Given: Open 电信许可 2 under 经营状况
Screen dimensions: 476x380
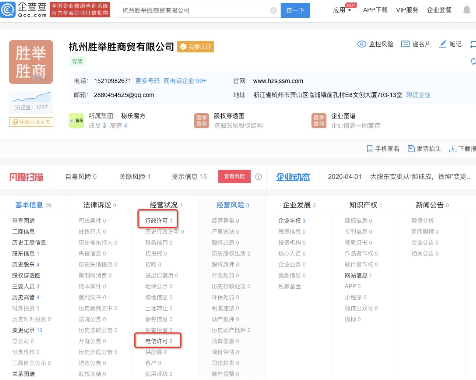Looking at the screenshot, I should point(159,341).
